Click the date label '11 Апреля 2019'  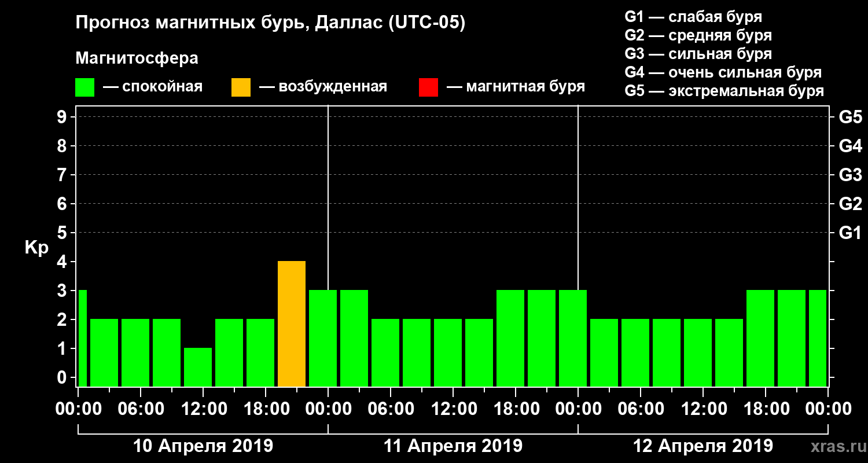453,446
